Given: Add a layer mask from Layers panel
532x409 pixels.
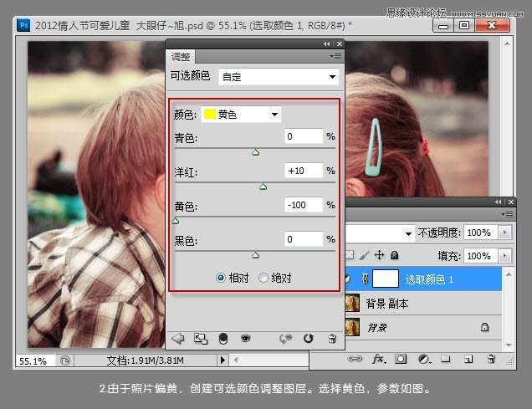Looking at the screenshot, I should [x=401, y=359].
